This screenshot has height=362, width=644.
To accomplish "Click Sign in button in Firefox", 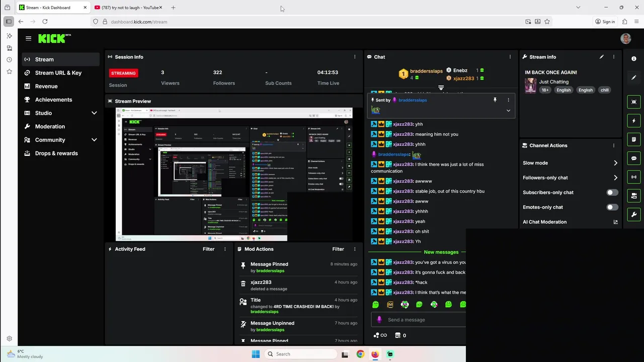I will [605, 22].
